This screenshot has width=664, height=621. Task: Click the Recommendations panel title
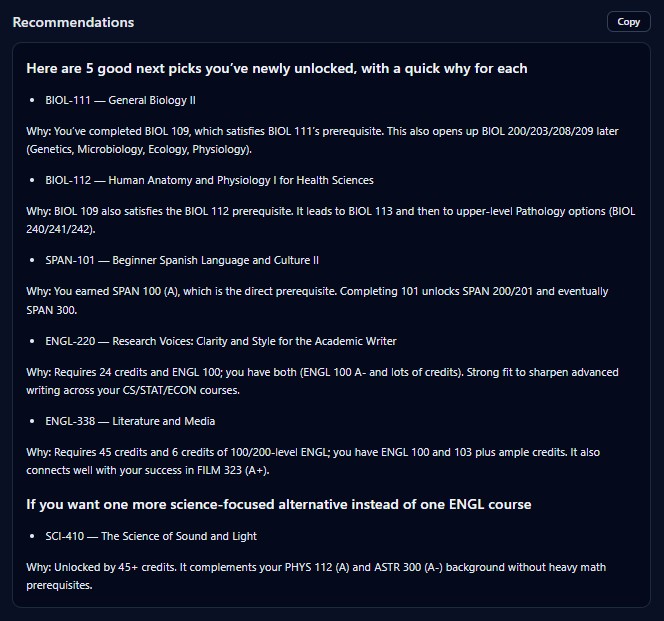pyautogui.click(x=73, y=22)
